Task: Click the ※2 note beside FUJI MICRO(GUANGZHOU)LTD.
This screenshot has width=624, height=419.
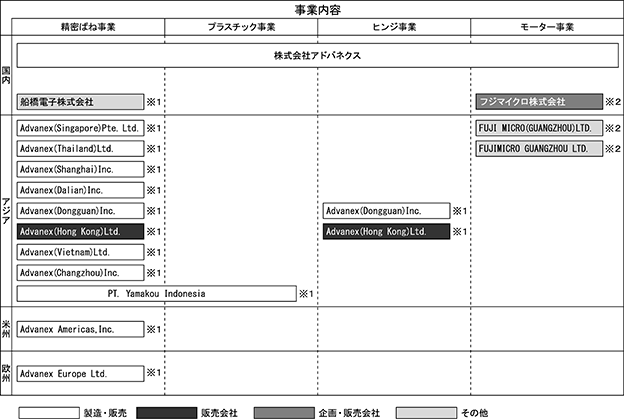Action: pos(613,128)
